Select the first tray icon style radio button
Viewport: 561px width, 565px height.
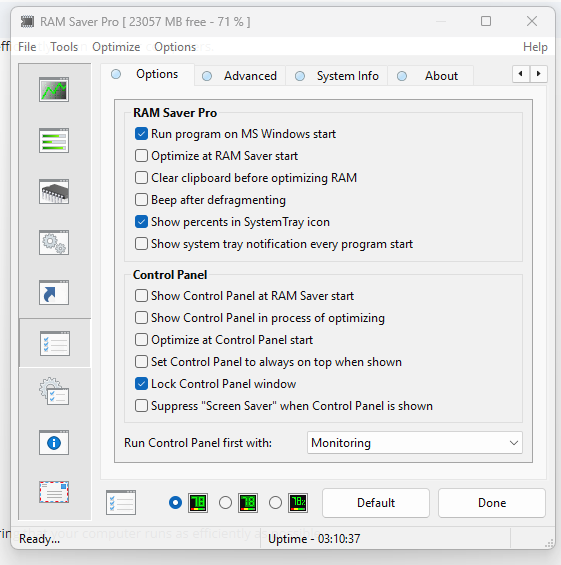pyautogui.click(x=175, y=503)
